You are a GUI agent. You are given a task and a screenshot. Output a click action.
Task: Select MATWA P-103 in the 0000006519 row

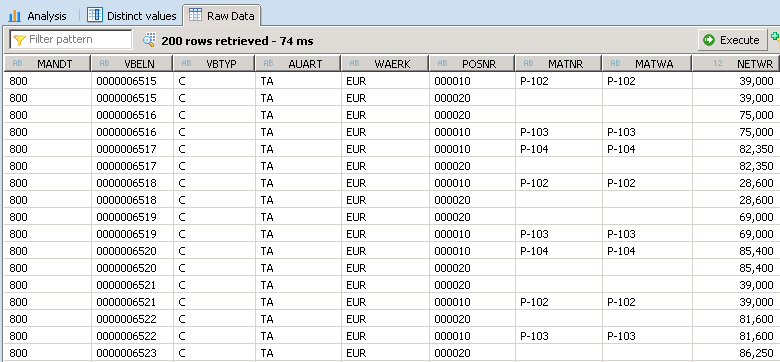click(x=647, y=234)
